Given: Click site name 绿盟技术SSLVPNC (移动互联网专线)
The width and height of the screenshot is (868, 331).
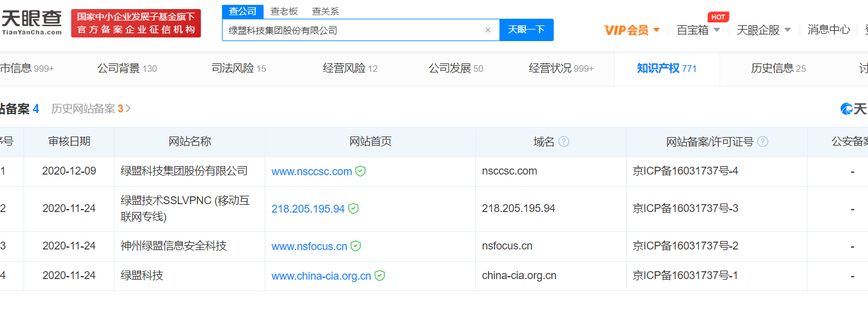Looking at the screenshot, I should [x=185, y=208].
